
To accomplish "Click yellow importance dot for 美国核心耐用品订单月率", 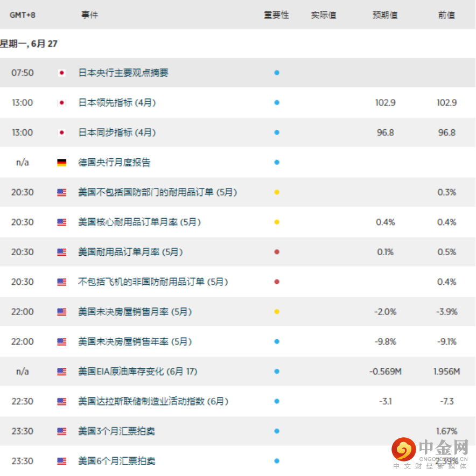I will 277,222.
